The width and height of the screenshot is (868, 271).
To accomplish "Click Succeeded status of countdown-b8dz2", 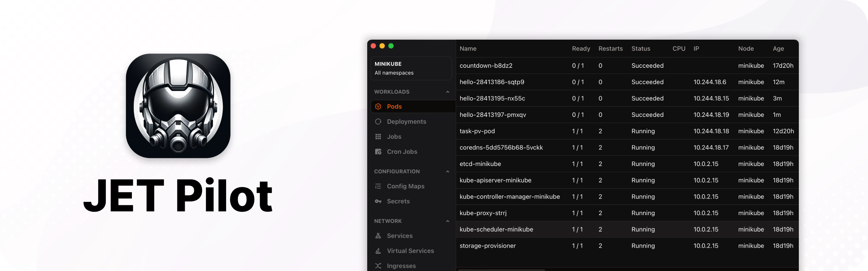I will point(647,65).
